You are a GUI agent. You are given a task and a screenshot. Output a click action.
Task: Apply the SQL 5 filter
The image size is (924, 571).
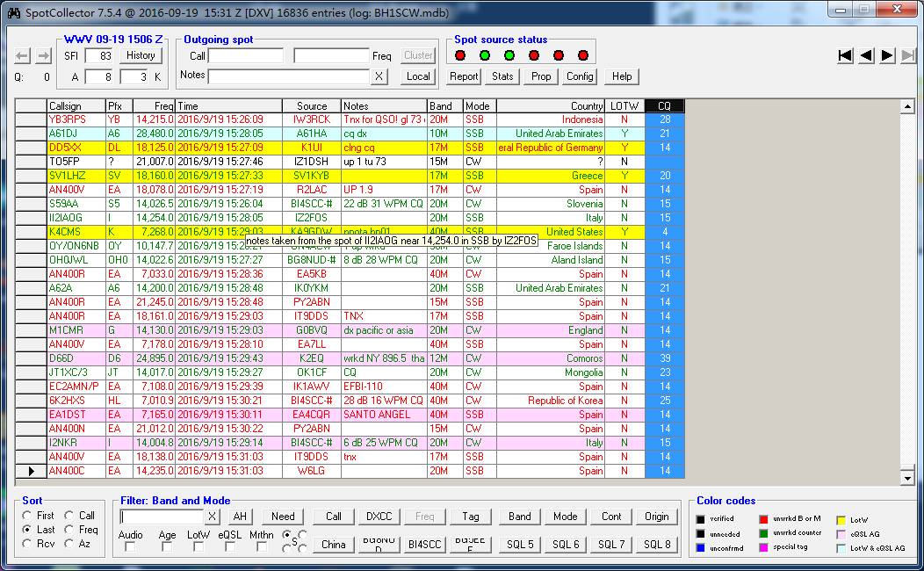click(x=520, y=544)
